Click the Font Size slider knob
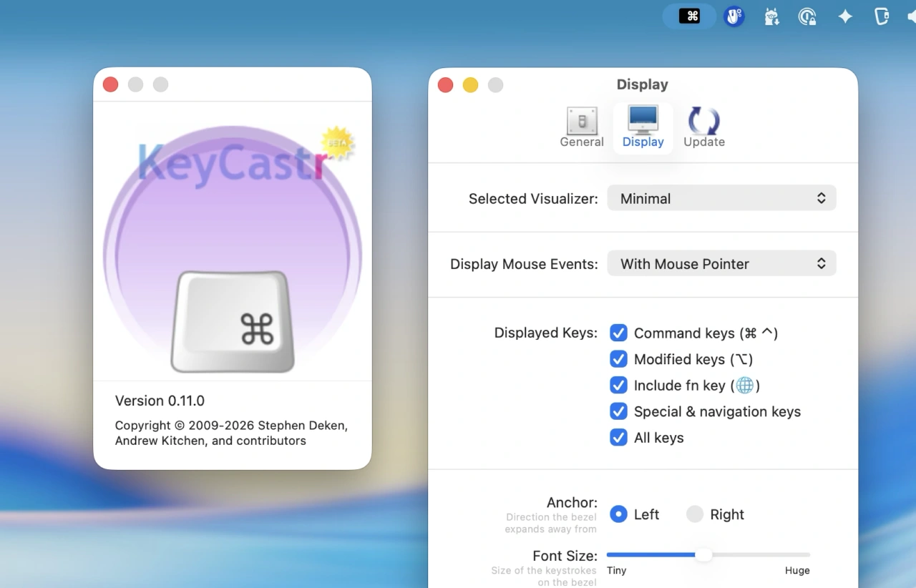This screenshot has width=916, height=588. click(x=704, y=554)
